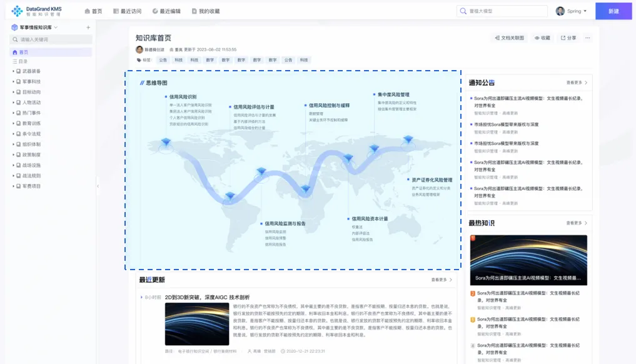The width and height of the screenshot is (636, 364).
Task: Click the creator avatar under 知识库首页
Action: pos(139,49)
